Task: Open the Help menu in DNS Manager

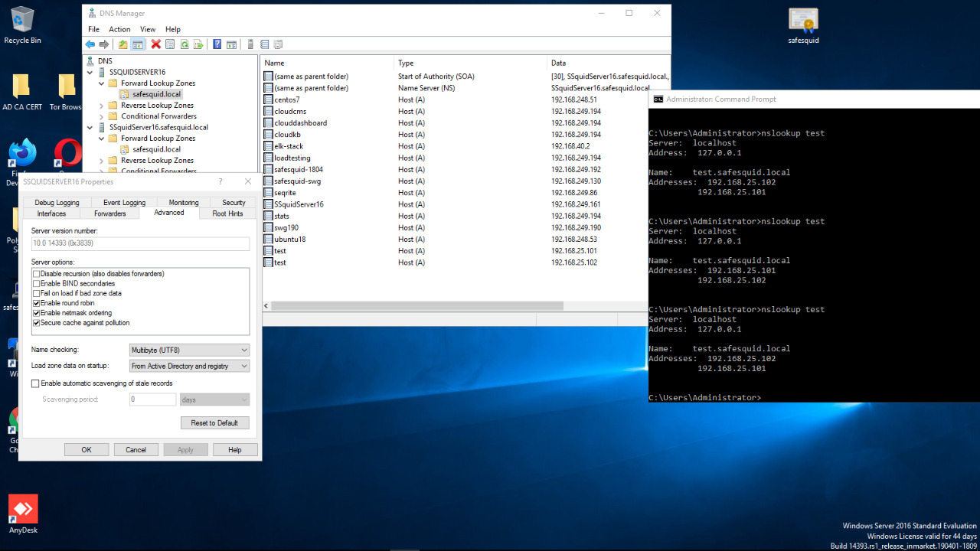Action: tap(173, 29)
